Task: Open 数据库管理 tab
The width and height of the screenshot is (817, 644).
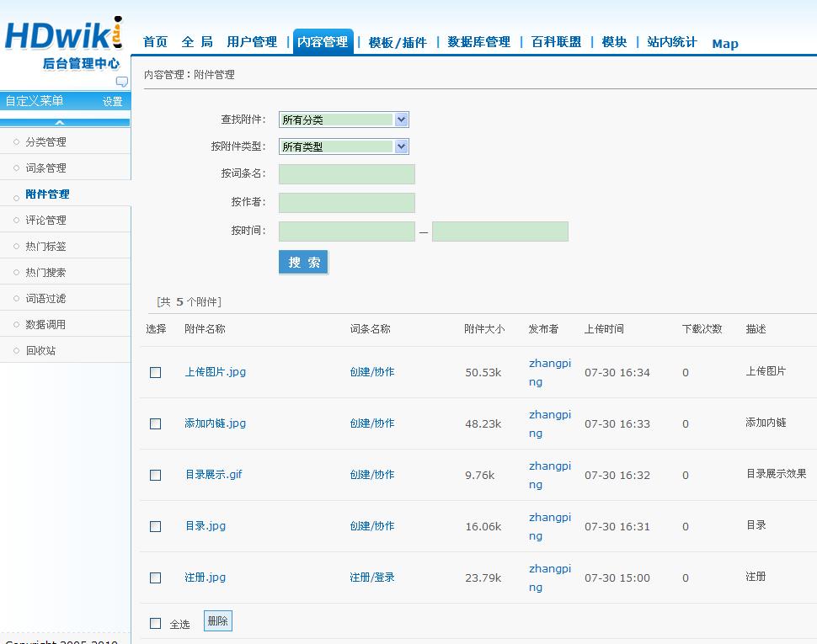Action: (479, 41)
